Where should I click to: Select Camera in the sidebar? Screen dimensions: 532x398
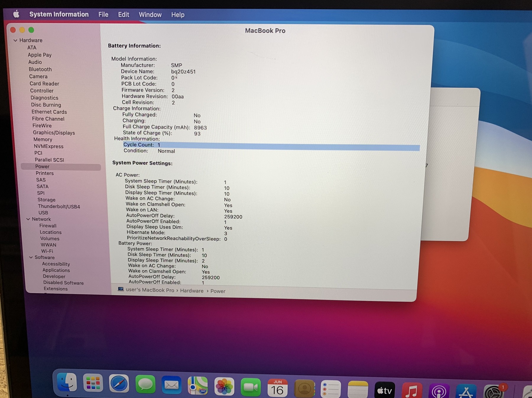coord(38,76)
